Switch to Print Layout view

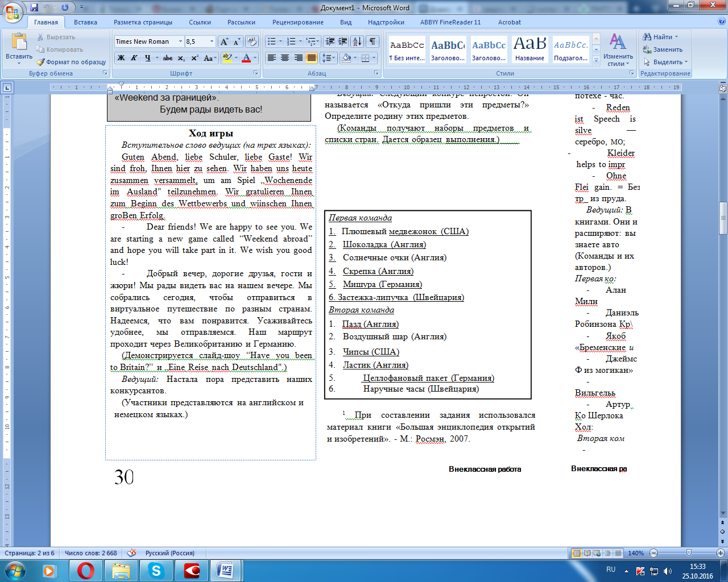click(x=577, y=553)
